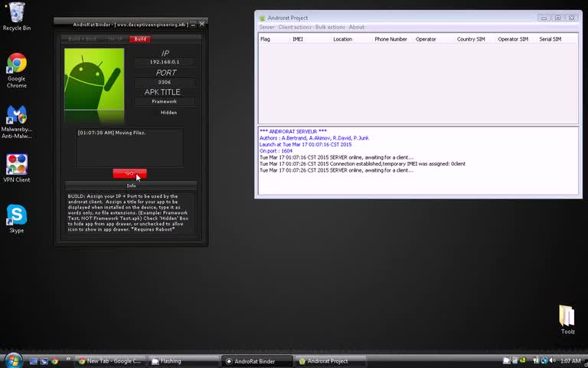Click Switch Between Windows quick launch icon
The image size is (588, 368).
tap(44, 361)
